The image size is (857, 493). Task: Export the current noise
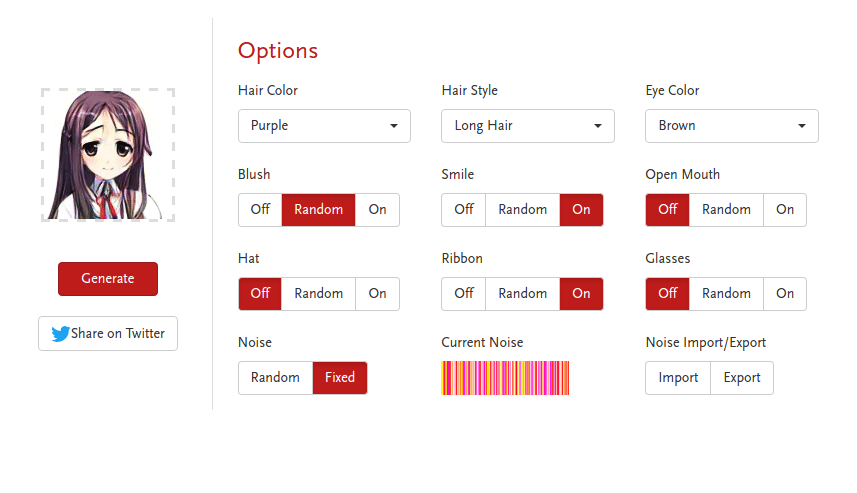coord(742,378)
